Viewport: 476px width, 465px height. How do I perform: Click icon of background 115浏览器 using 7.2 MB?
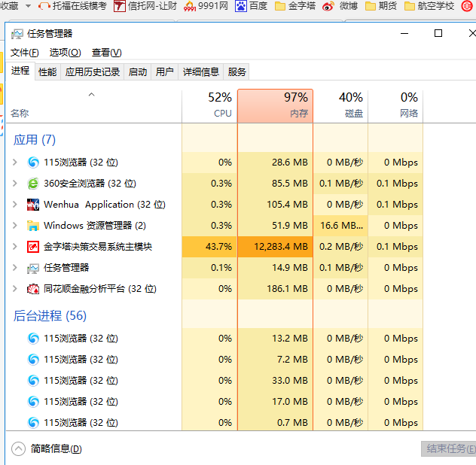33,360
